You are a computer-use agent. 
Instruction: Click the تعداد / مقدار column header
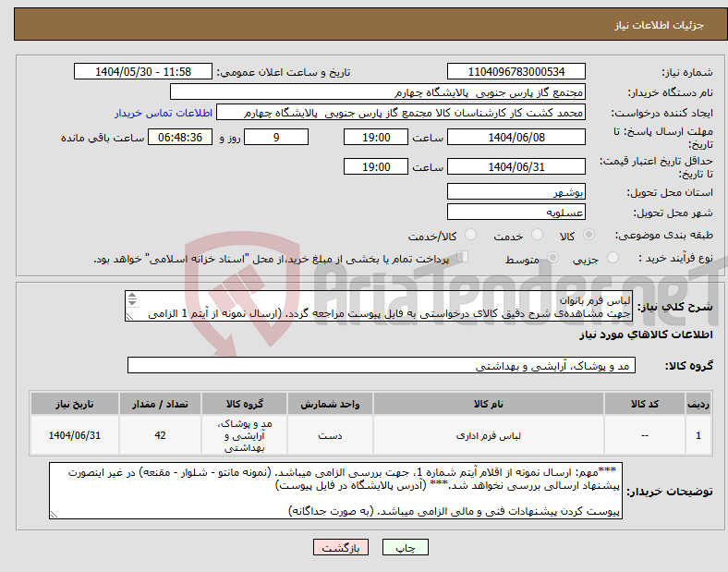coord(160,404)
